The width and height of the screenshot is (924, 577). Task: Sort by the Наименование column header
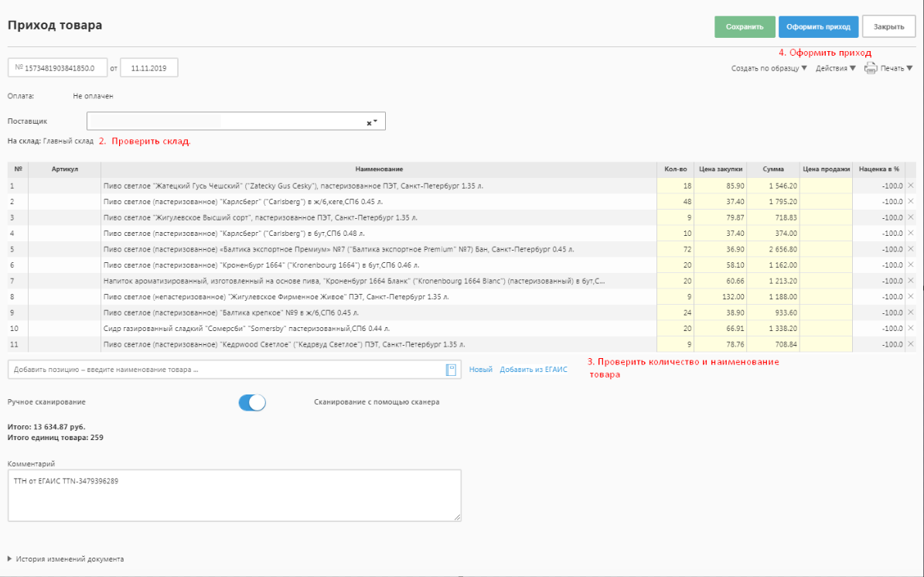[379, 169]
